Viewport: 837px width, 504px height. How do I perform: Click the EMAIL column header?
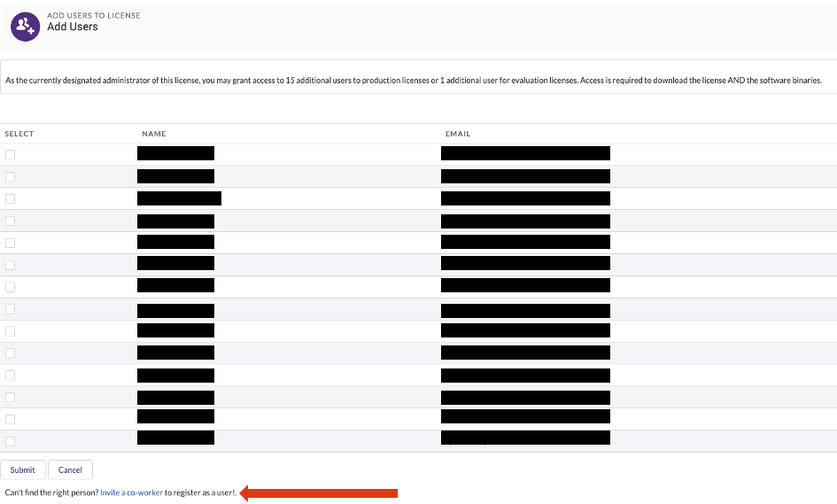pos(458,134)
